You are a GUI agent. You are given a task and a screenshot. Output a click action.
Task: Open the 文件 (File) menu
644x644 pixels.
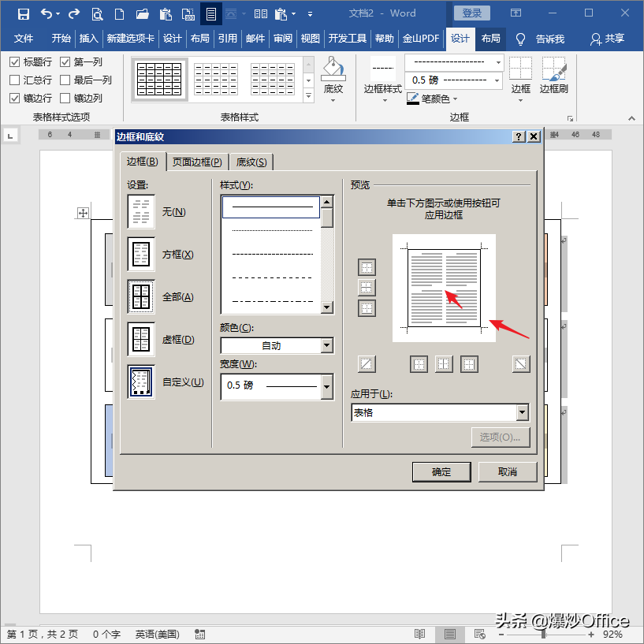(24, 39)
